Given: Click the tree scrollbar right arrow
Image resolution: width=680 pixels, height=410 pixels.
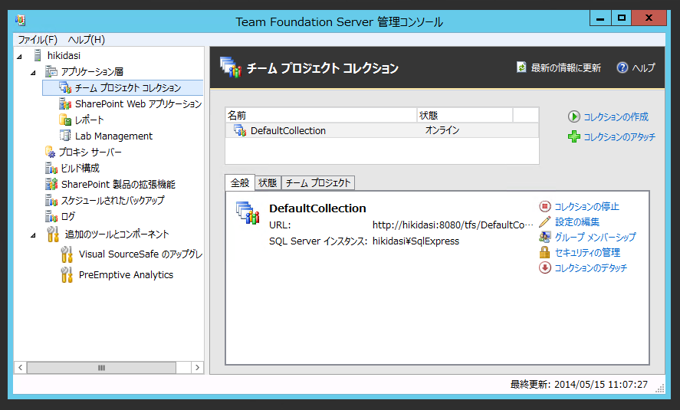Looking at the screenshot, I should click(x=197, y=367).
